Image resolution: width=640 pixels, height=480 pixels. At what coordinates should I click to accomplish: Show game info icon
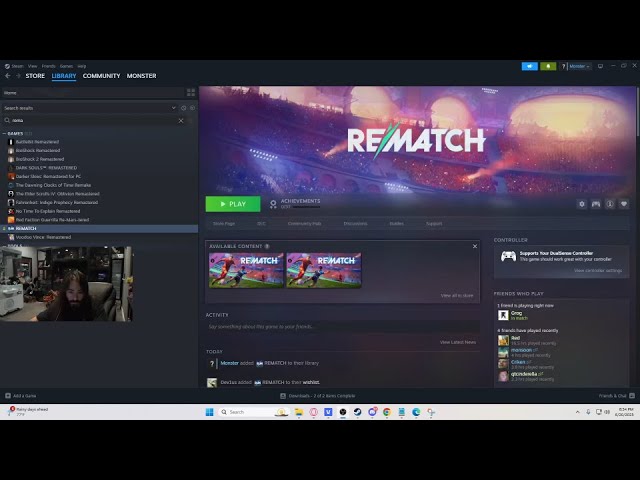pyautogui.click(x=610, y=204)
